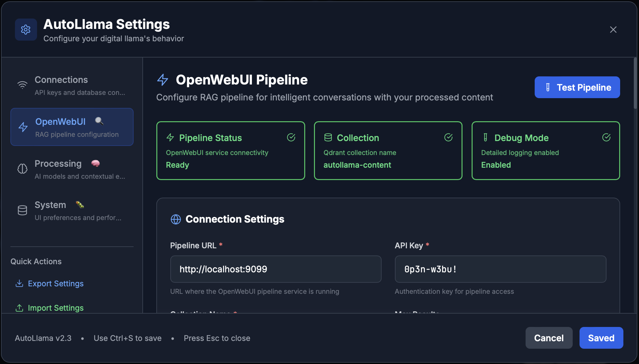Click the Test Pipeline button
The image size is (639, 364).
coord(577,87)
